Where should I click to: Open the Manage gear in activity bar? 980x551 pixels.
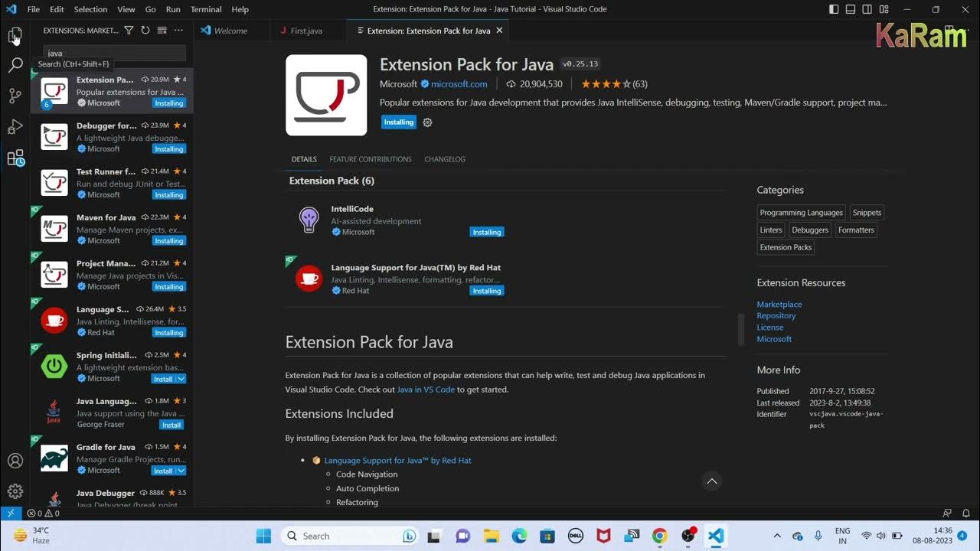[x=15, y=491]
